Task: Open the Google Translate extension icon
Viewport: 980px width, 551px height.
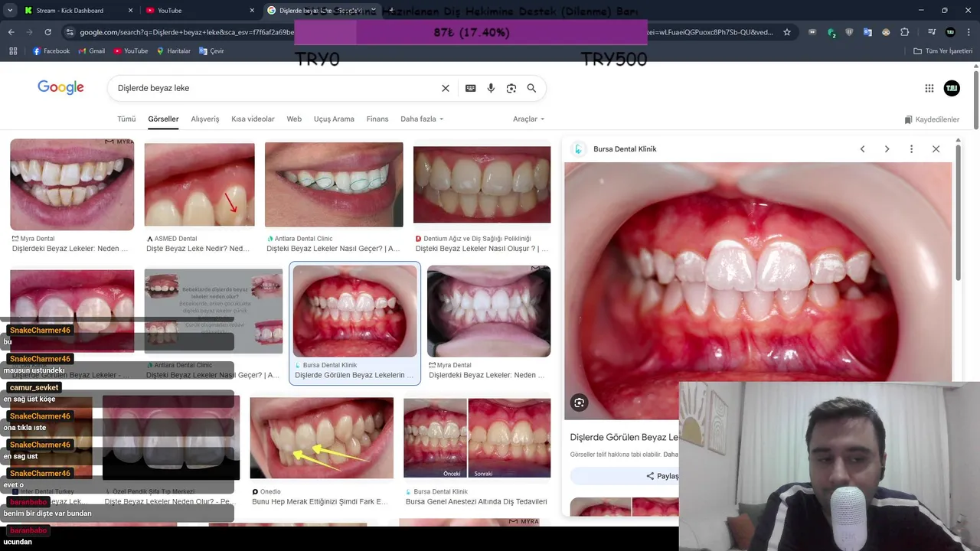Action: (x=867, y=32)
